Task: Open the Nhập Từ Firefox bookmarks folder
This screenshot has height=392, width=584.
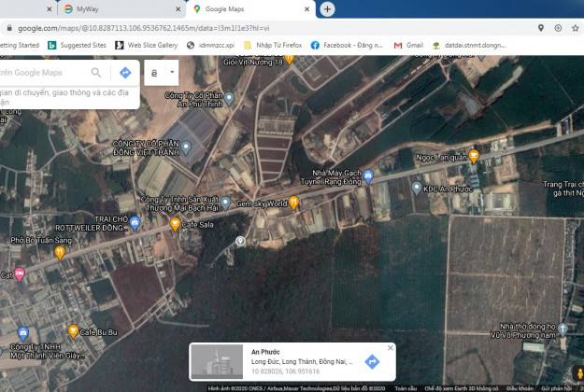Action: click(273, 45)
